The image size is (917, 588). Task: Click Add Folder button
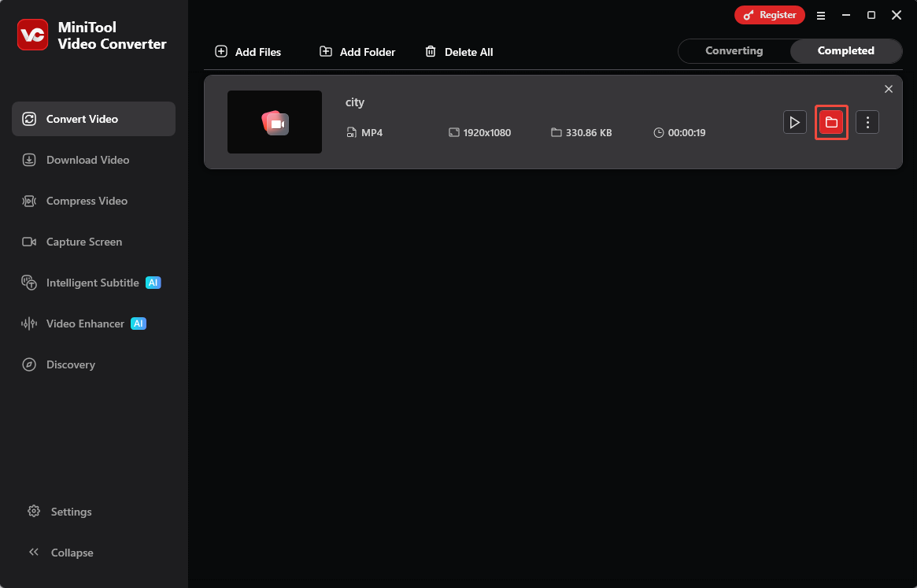click(x=357, y=51)
